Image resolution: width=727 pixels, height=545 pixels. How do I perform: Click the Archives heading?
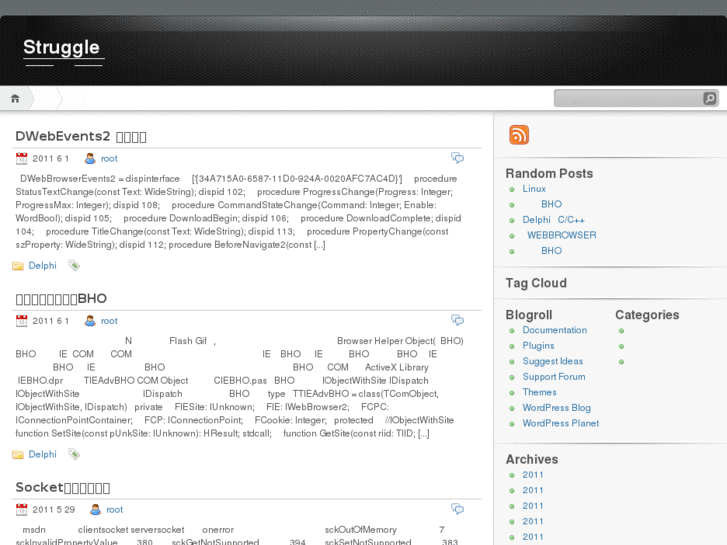(x=532, y=459)
